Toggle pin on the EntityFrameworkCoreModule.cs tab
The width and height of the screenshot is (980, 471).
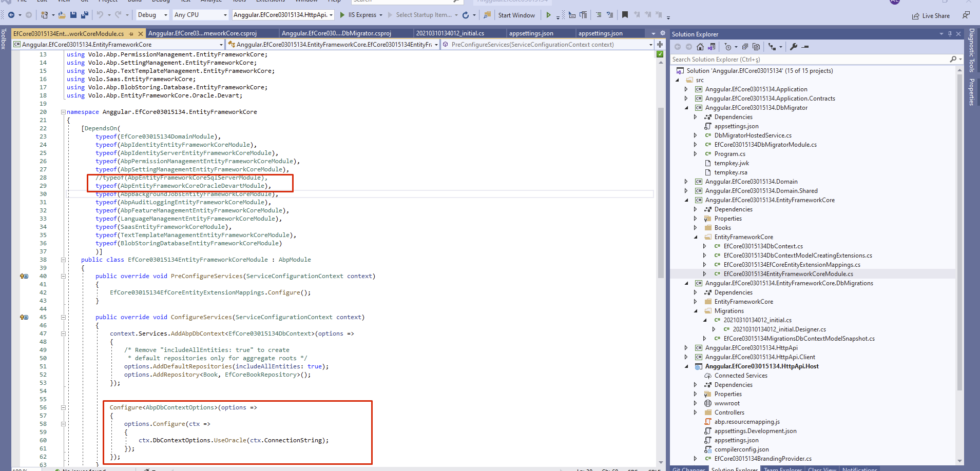[x=131, y=34]
